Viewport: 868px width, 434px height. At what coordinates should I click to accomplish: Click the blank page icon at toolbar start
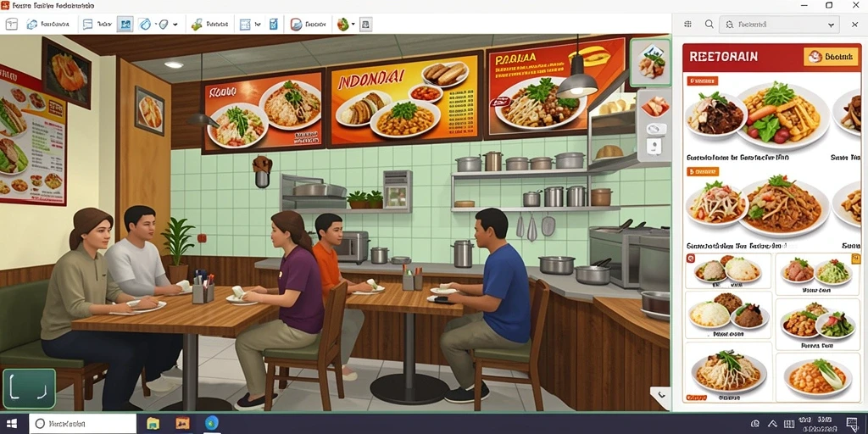(x=12, y=25)
